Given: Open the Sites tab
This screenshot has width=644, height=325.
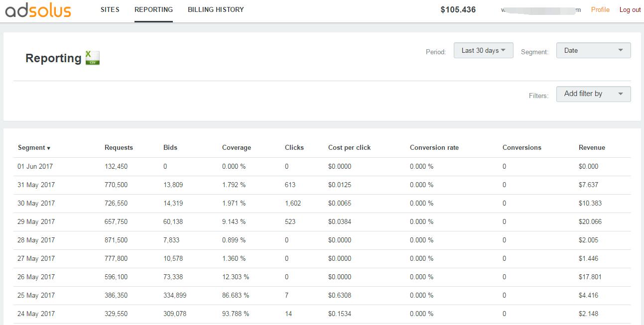Looking at the screenshot, I should pyautogui.click(x=110, y=9).
